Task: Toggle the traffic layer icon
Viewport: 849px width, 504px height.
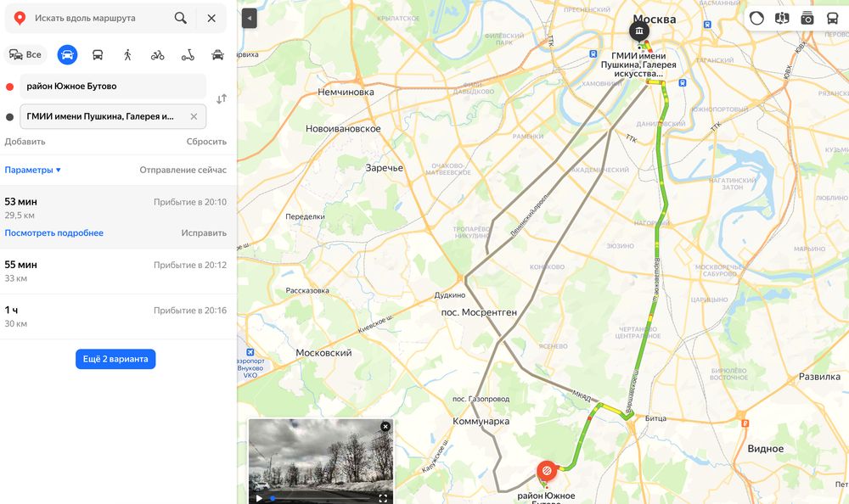Action: [x=756, y=19]
